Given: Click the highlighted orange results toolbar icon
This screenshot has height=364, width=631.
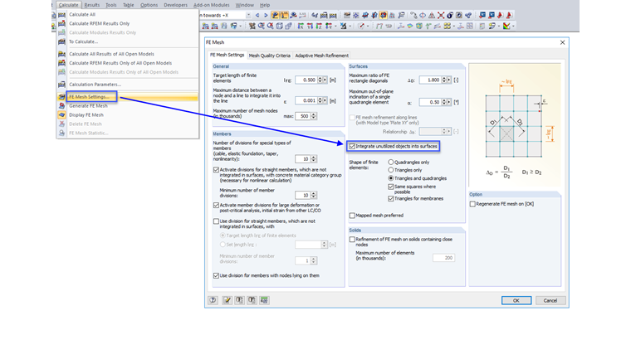Looking at the screenshot, I should point(383,15).
